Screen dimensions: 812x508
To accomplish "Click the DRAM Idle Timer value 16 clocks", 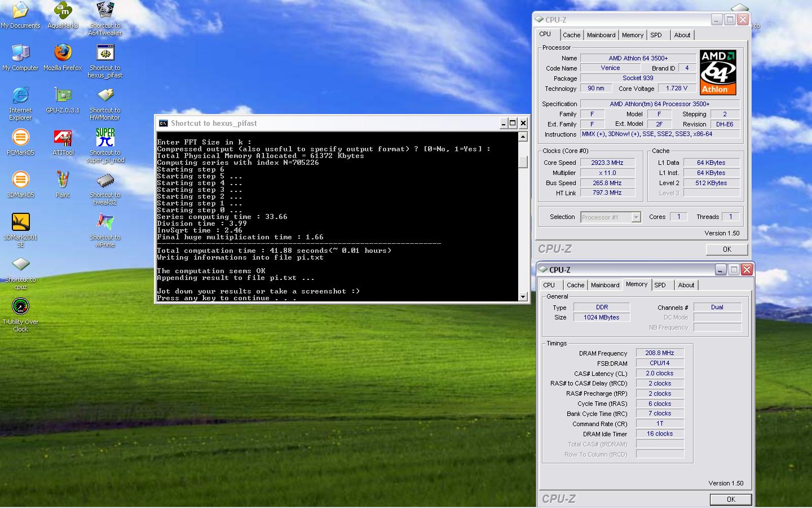I will click(x=660, y=433).
